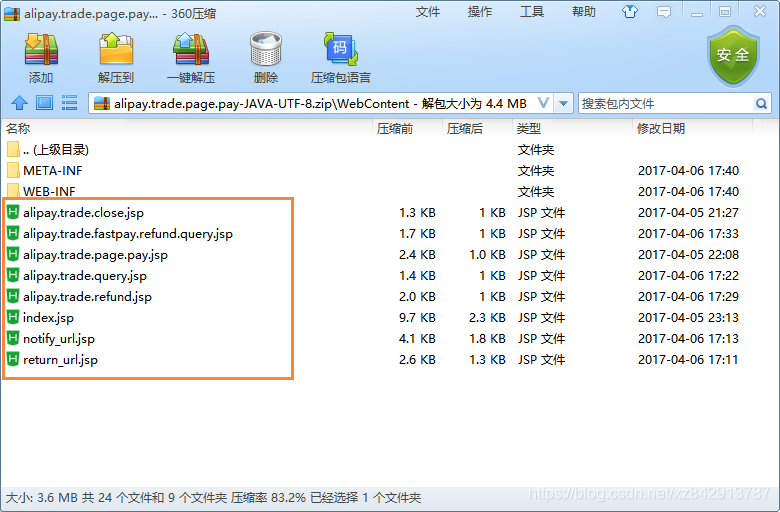This screenshot has height=512, width=780.
Task: Click the 删除 (Delete) trash icon
Action: (266, 49)
